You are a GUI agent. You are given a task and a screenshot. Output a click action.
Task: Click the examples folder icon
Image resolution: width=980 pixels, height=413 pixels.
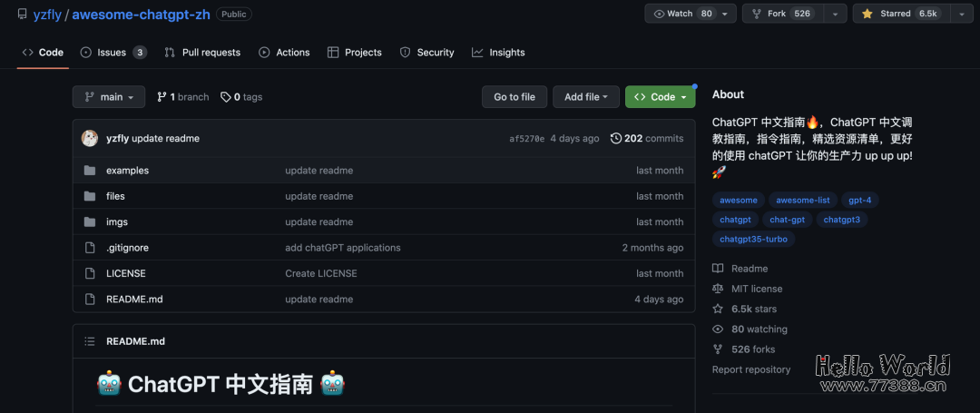tap(90, 171)
